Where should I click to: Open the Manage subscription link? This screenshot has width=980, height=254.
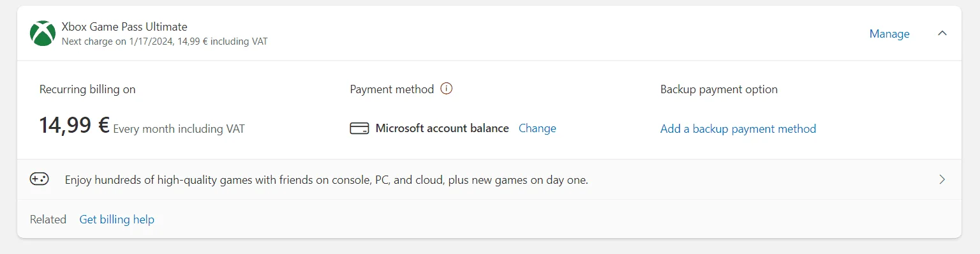click(x=889, y=34)
